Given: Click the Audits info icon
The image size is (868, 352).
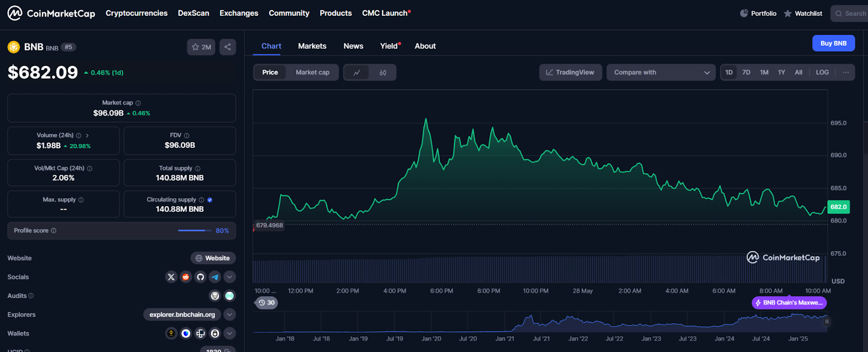Looking at the screenshot, I should (31, 296).
